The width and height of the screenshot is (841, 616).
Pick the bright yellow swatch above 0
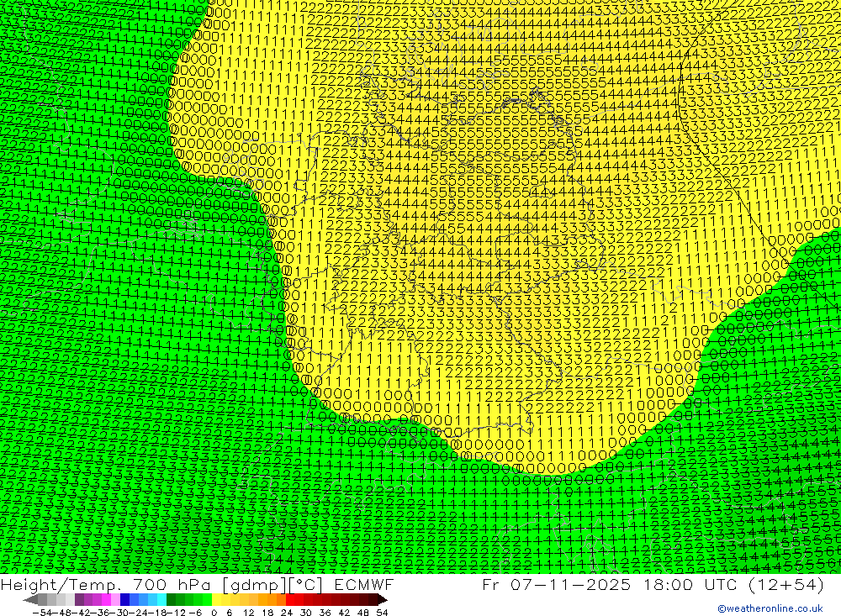(217, 600)
